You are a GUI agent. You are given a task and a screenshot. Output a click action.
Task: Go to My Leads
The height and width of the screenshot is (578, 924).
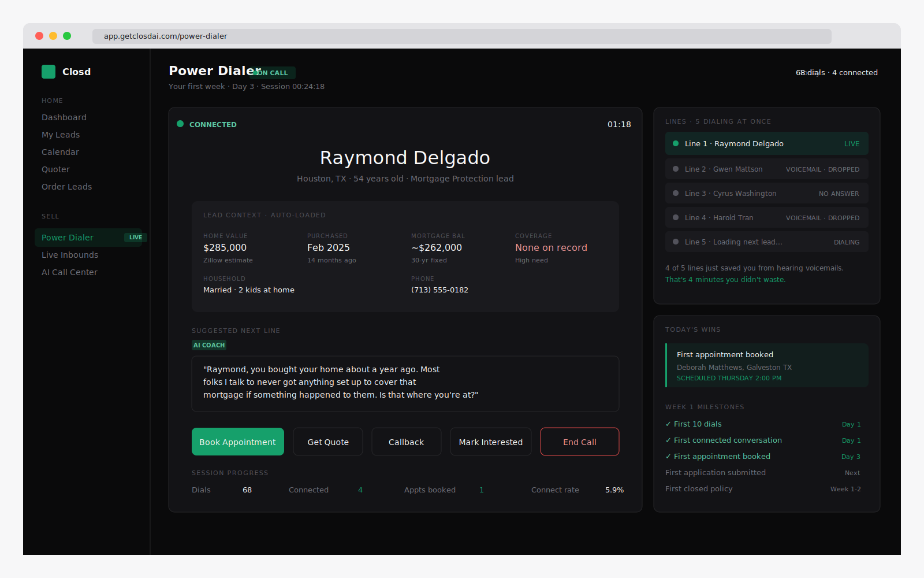(x=61, y=135)
